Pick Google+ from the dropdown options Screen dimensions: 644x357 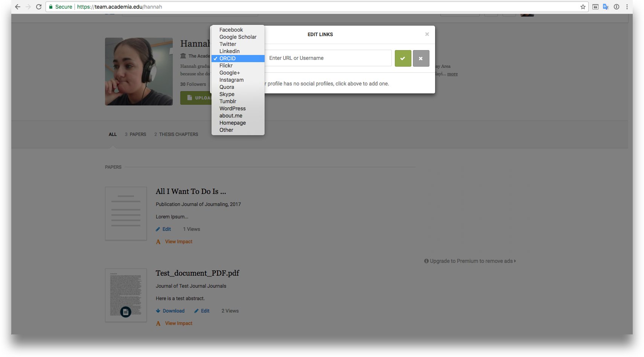(238, 73)
